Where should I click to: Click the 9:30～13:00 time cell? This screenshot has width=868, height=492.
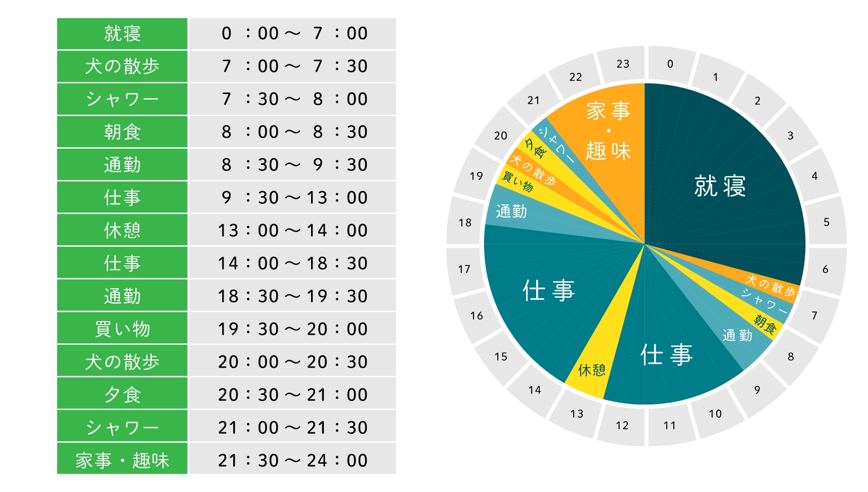coord(292,198)
